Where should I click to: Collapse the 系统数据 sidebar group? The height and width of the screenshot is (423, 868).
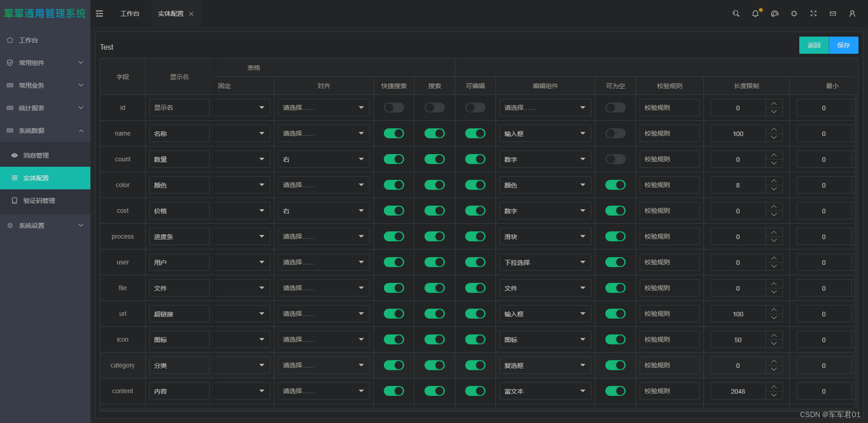[45, 131]
